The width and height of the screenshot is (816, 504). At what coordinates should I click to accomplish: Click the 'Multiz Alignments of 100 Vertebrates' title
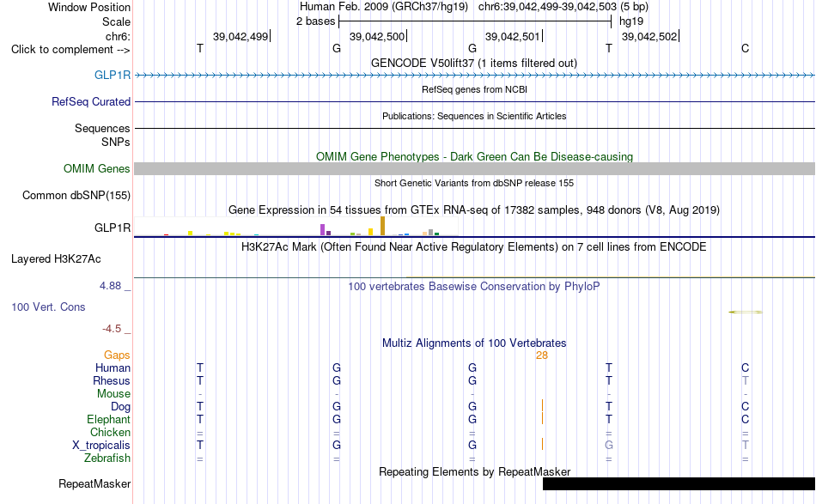pos(474,343)
